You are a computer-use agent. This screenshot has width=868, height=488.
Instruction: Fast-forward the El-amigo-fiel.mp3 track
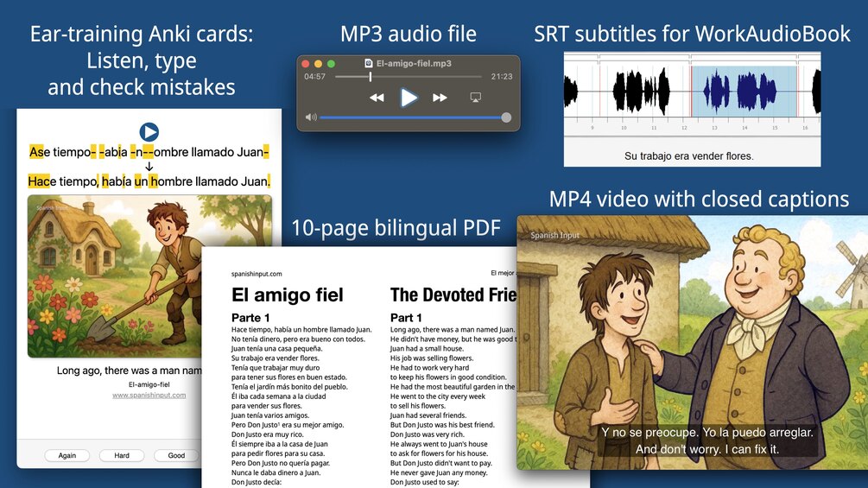[440, 98]
